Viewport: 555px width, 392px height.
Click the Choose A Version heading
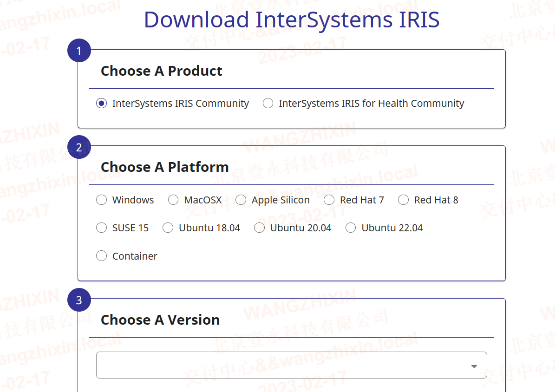point(160,320)
